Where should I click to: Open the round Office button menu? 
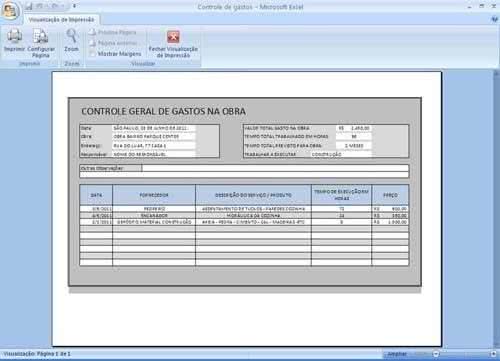pos(10,11)
